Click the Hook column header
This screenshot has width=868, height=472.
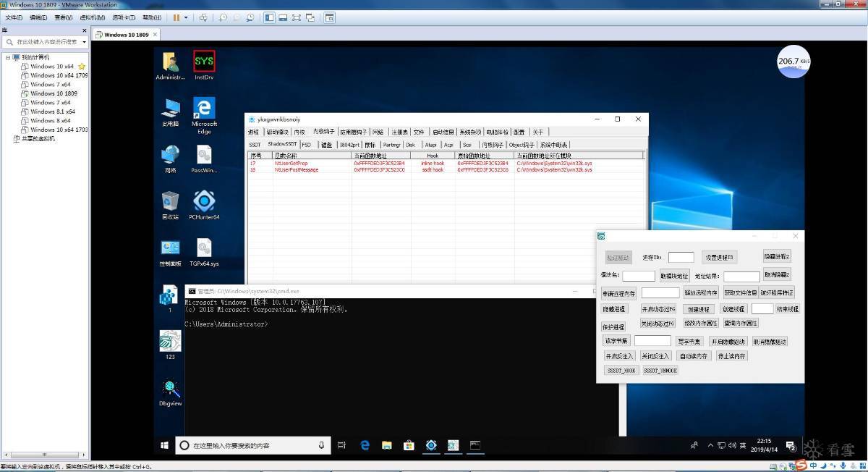click(x=433, y=155)
